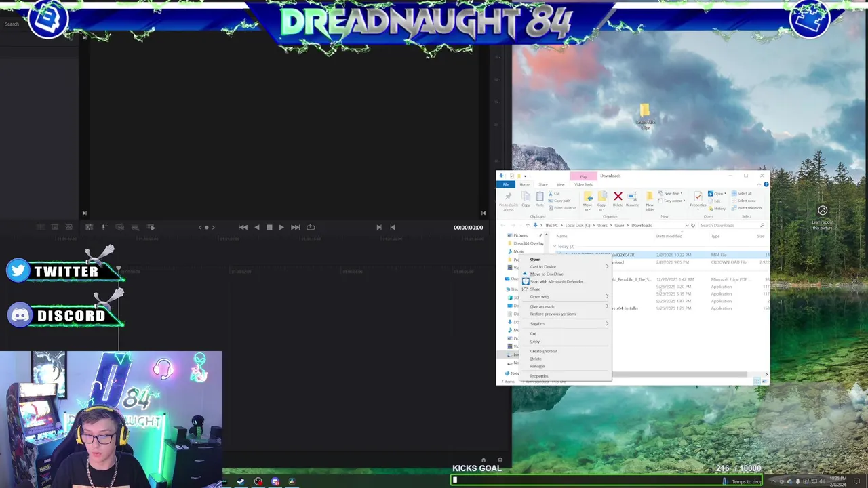
Task: Open the ribbon Open dropdown arrow
Action: 725,194
